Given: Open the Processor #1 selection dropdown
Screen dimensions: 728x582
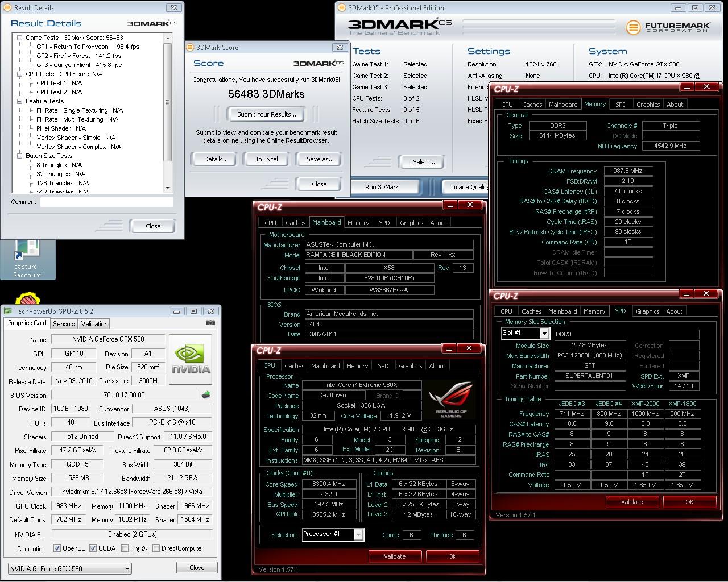Looking at the screenshot, I should (333, 534).
